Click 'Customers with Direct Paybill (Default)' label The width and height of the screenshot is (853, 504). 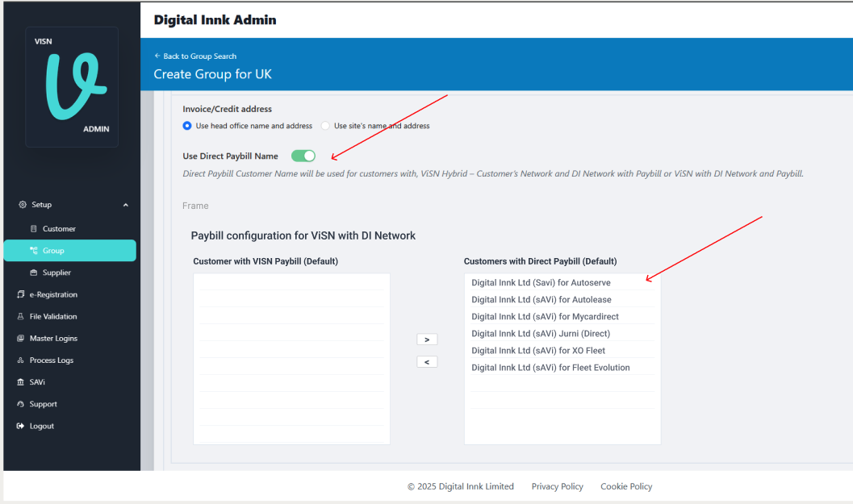(x=540, y=261)
